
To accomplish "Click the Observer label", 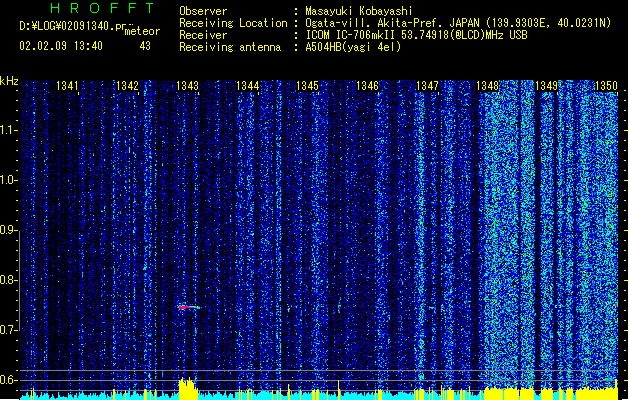I will coord(203,11).
